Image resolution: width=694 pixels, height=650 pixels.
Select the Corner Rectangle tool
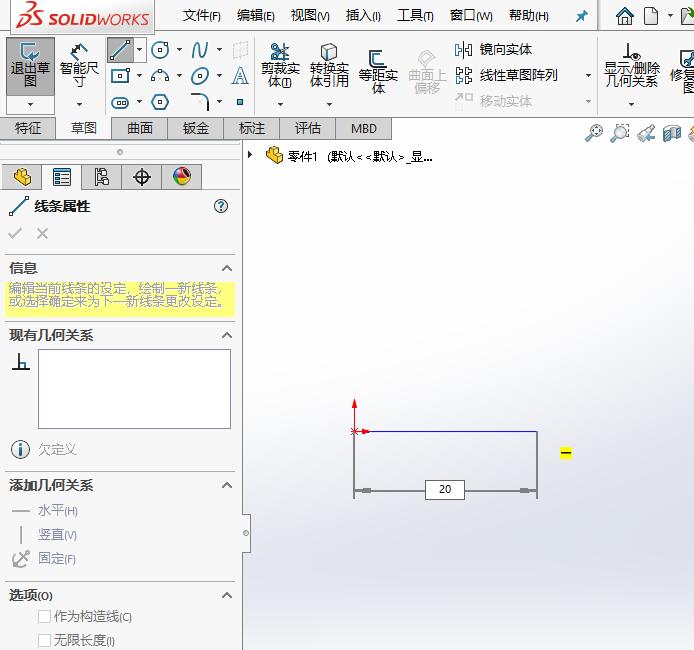tap(120, 76)
